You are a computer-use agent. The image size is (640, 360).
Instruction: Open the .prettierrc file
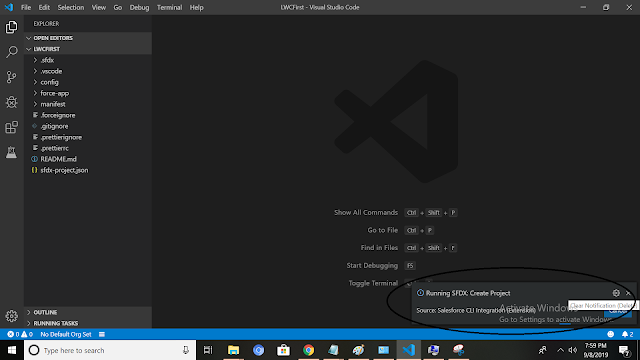(x=88, y=148)
